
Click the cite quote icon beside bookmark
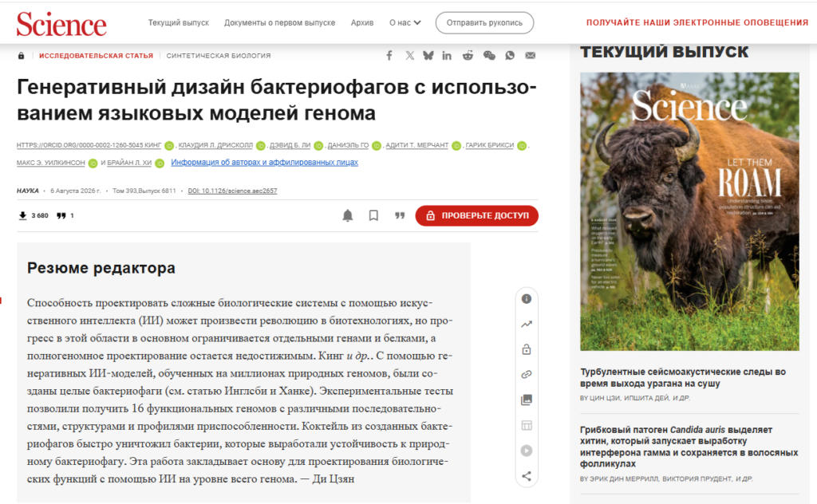coord(400,215)
